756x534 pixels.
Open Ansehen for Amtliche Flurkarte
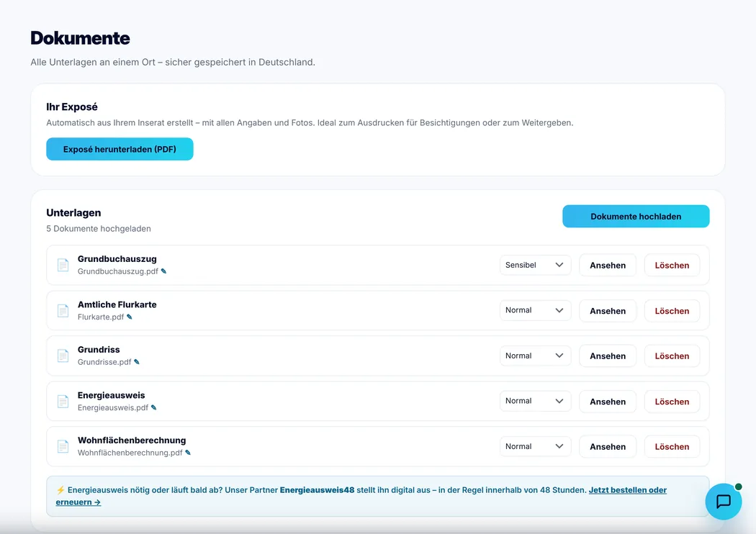[x=608, y=311]
